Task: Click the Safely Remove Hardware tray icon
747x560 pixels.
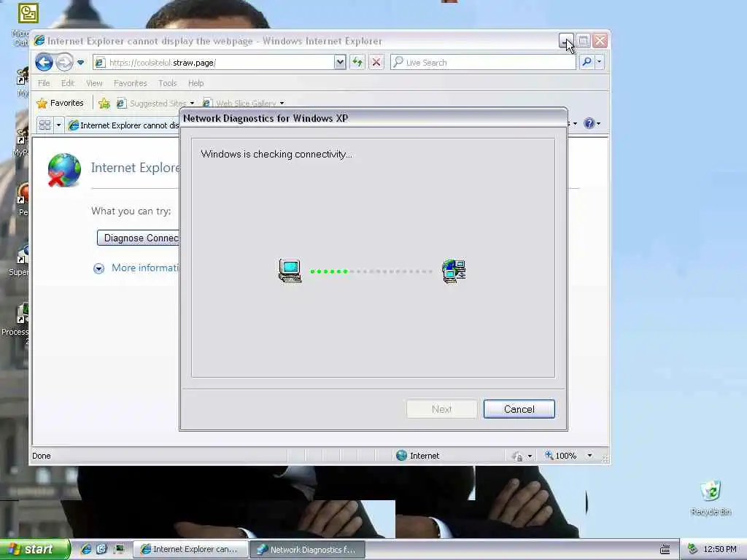Action: [693, 549]
